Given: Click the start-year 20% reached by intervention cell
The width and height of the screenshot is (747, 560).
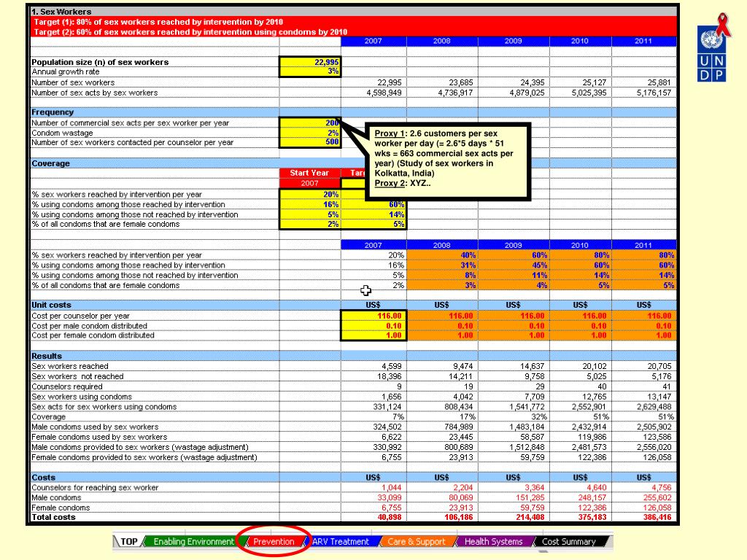Looking at the screenshot, I should click(x=309, y=194).
